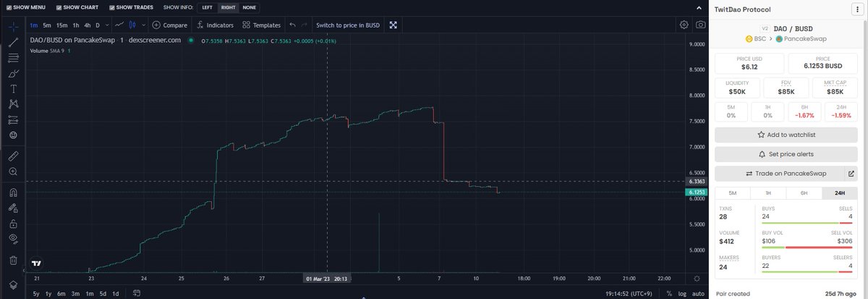Switch stats to the 5M tab
Viewport: 868px width, 299px height.
click(x=732, y=193)
